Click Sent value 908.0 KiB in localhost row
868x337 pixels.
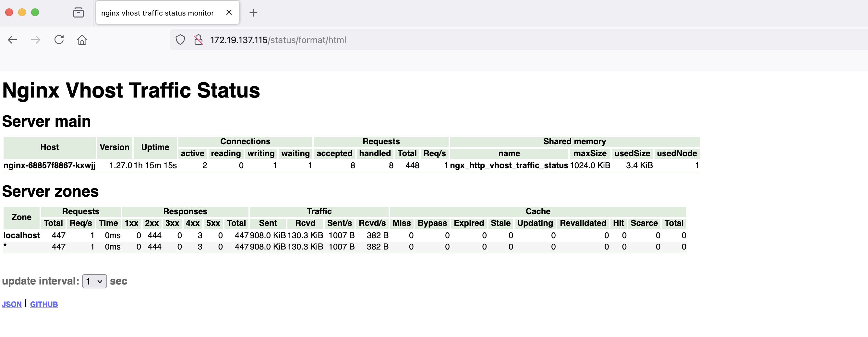(268, 235)
